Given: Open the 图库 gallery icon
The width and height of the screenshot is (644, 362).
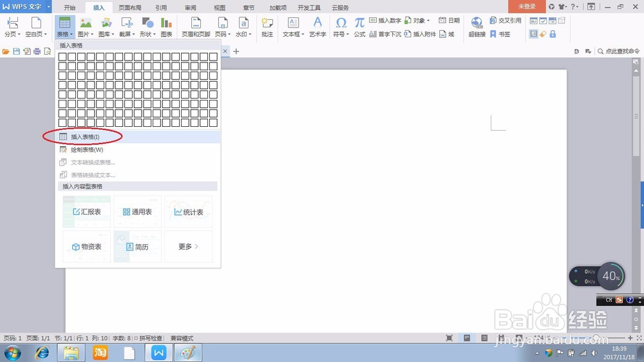Looking at the screenshot, I should [106, 23].
